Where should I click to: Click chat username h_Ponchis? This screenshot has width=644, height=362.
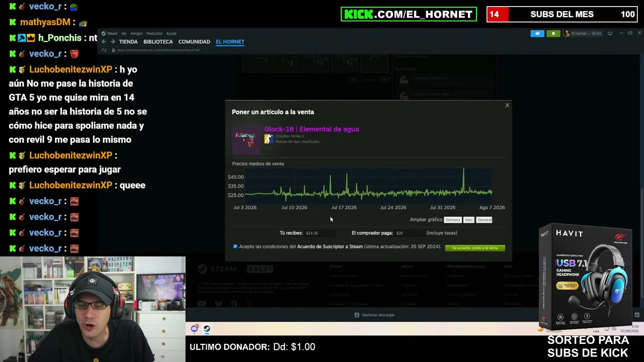(x=60, y=38)
